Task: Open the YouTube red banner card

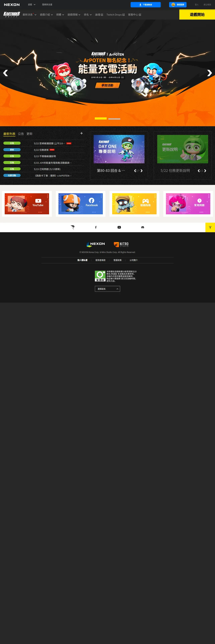Action: (x=27, y=204)
